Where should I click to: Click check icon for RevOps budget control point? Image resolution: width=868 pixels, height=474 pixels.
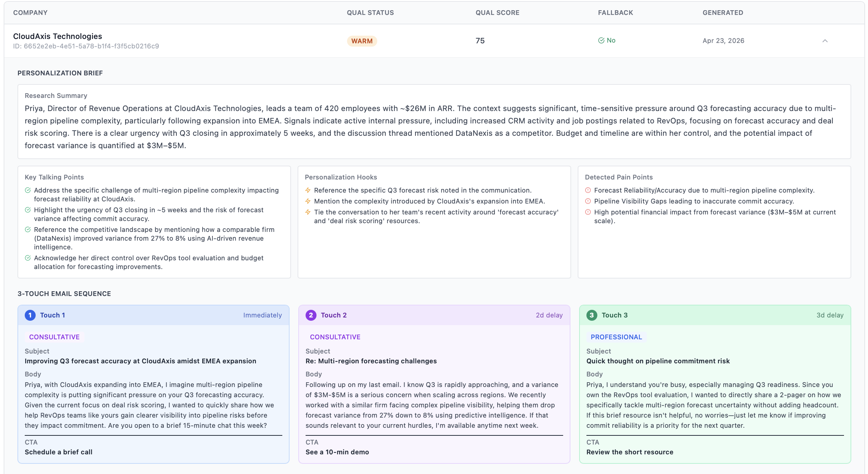coord(28,258)
